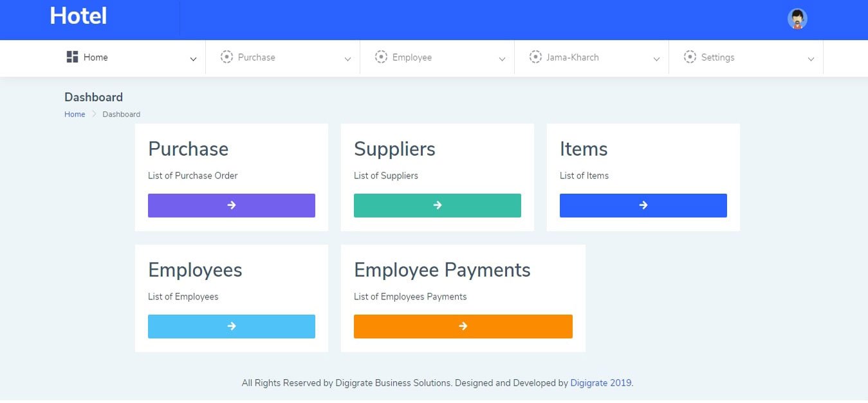Click the user avatar icon

tap(797, 19)
